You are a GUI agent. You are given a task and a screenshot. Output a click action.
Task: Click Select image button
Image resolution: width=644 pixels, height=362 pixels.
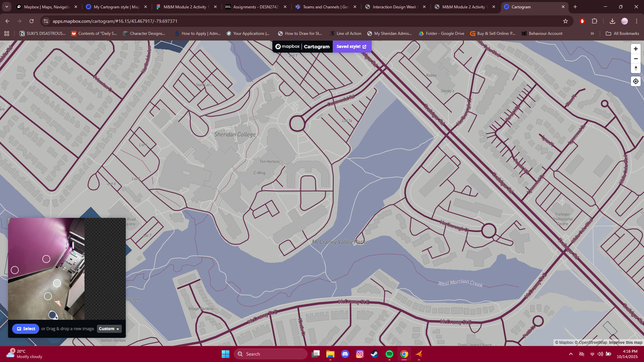26,329
